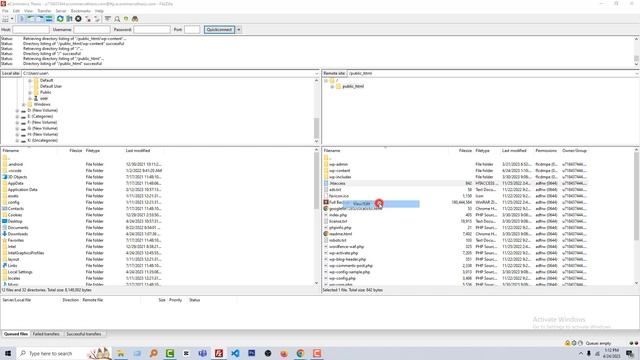The height and width of the screenshot is (360, 640).
Task: Open the local 3D Objects folder
Action: (x=18, y=177)
